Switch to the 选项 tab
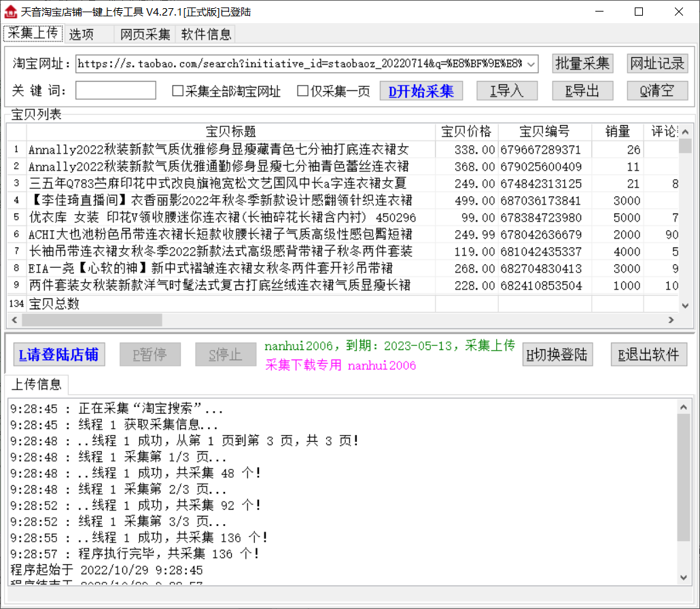The image size is (700, 609). pos(82,35)
